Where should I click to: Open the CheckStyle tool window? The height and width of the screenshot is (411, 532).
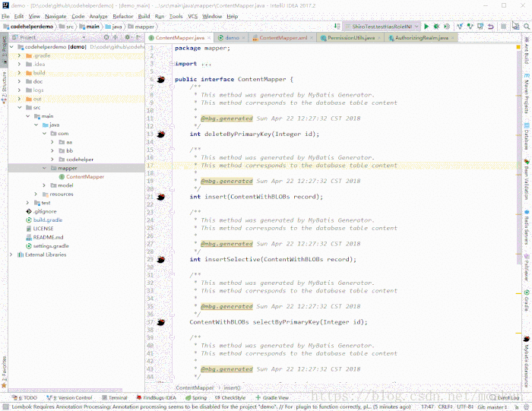coord(230,398)
